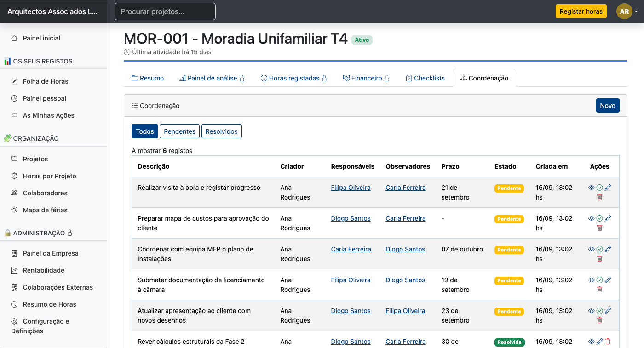Image resolution: width=644 pixels, height=348 pixels.
Task: Open Folha de Horas in the sidebar
Action: click(46, 81)
